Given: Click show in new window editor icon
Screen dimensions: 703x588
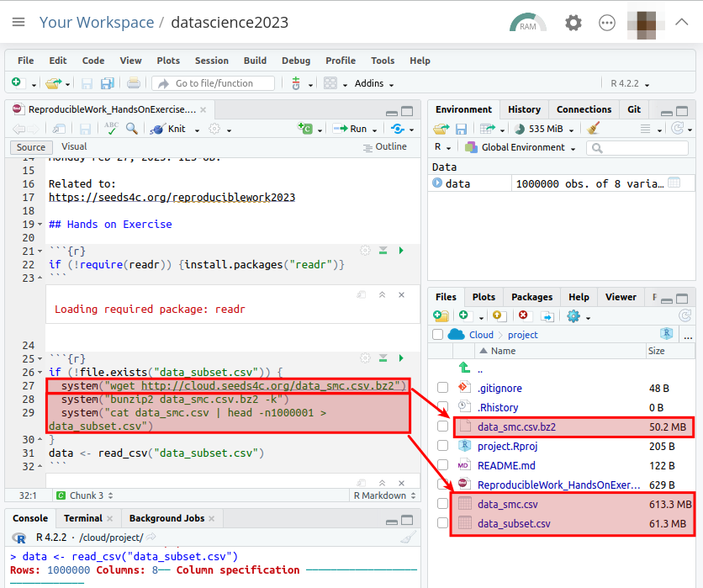Looking at the screenshot, I should coord(59,130).
